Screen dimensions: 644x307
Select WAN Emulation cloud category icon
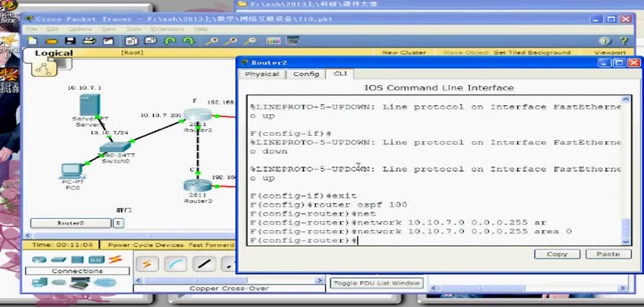click(58, 282)
